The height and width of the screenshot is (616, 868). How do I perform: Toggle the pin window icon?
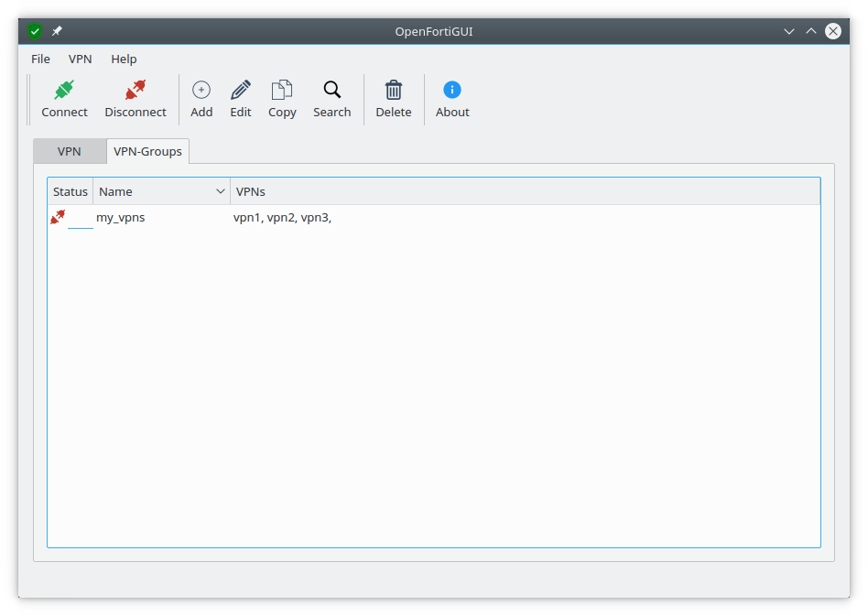click(57, 31)
